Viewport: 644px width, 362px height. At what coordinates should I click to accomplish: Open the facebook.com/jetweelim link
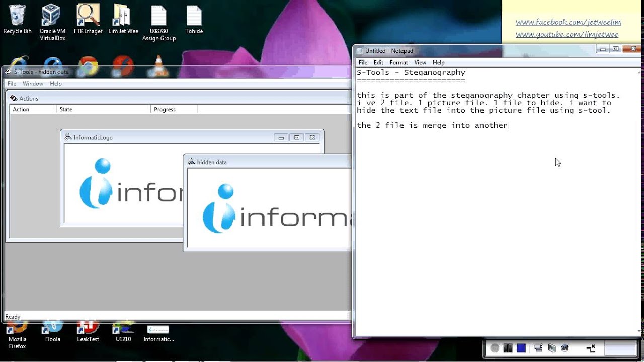pos(569,22)
